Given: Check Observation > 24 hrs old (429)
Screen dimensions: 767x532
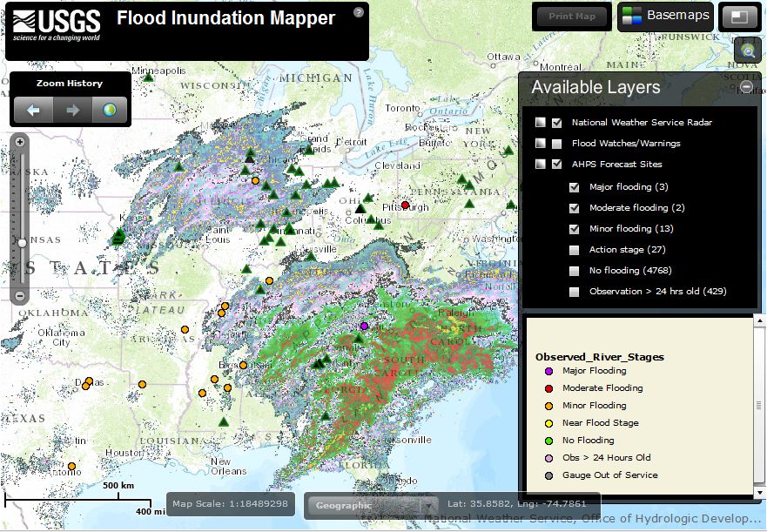Looking at the screenshot, I should click(x=575, y=292).
